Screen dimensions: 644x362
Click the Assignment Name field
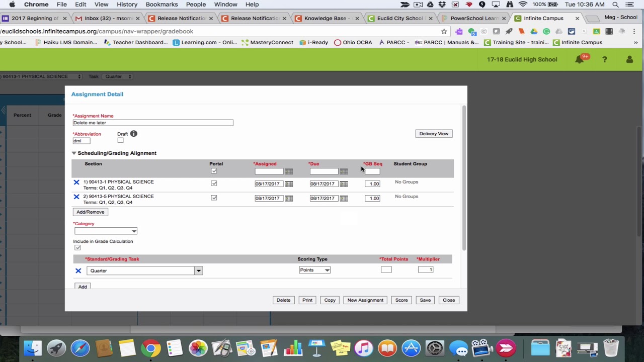pyautogui.click(x=153, y=123)
